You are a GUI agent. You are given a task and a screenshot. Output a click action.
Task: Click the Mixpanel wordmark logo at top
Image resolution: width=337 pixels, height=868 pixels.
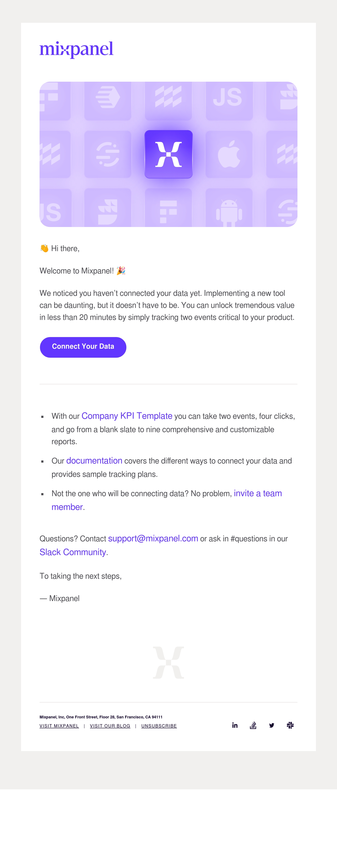77,49
